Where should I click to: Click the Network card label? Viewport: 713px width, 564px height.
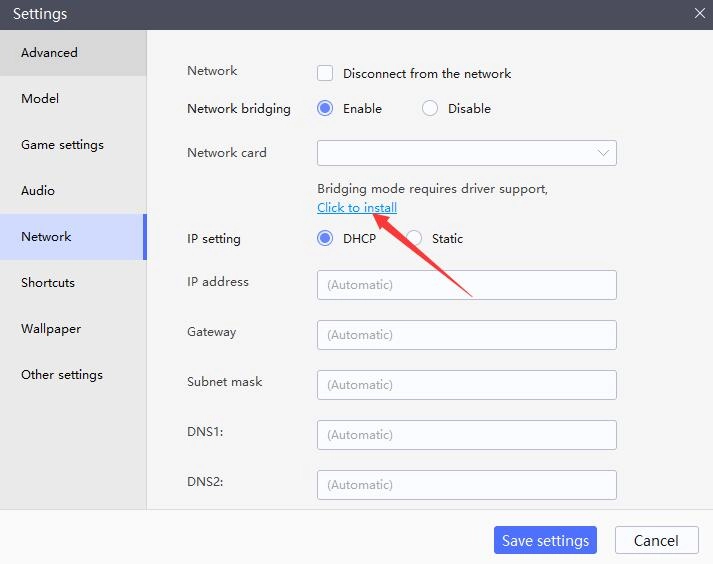tap(226, 153)
